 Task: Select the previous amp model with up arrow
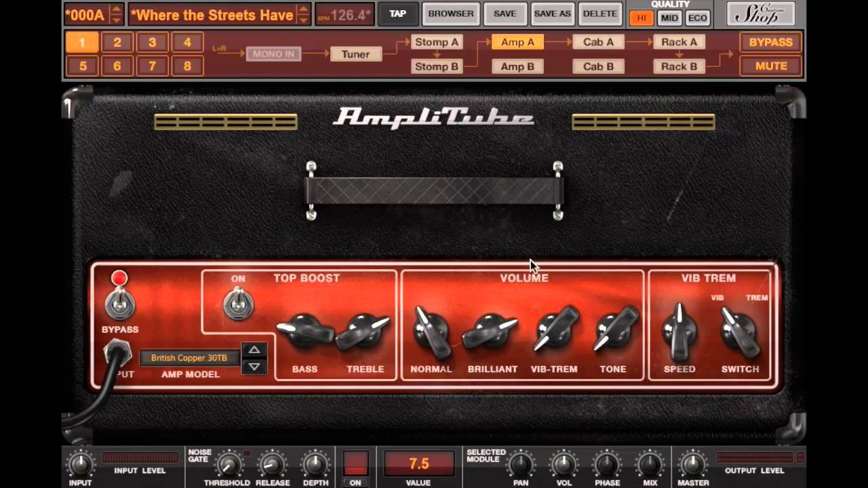click(254, 350)
